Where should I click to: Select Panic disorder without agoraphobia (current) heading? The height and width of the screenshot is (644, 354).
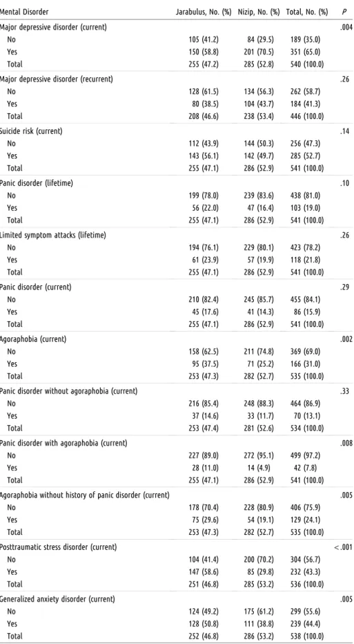pyautogui.click(x=68, y=391)
